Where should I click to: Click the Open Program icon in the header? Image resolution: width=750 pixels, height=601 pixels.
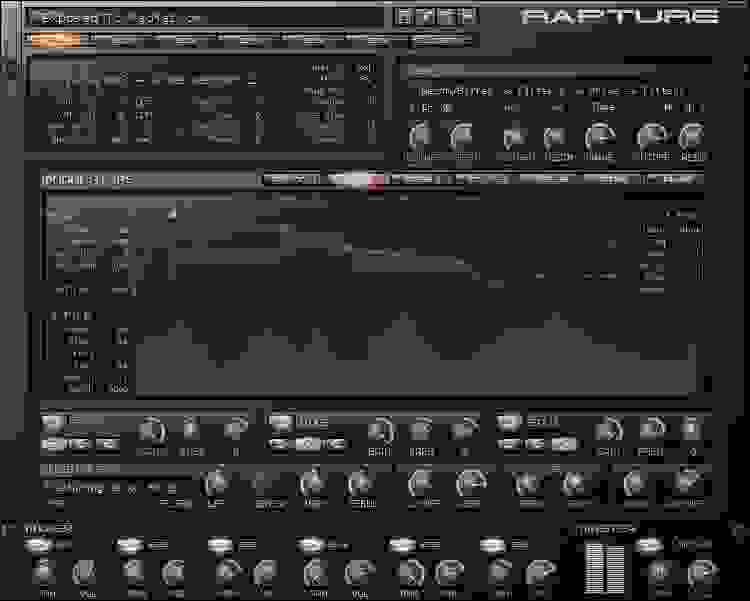click(x=403, y=17)
